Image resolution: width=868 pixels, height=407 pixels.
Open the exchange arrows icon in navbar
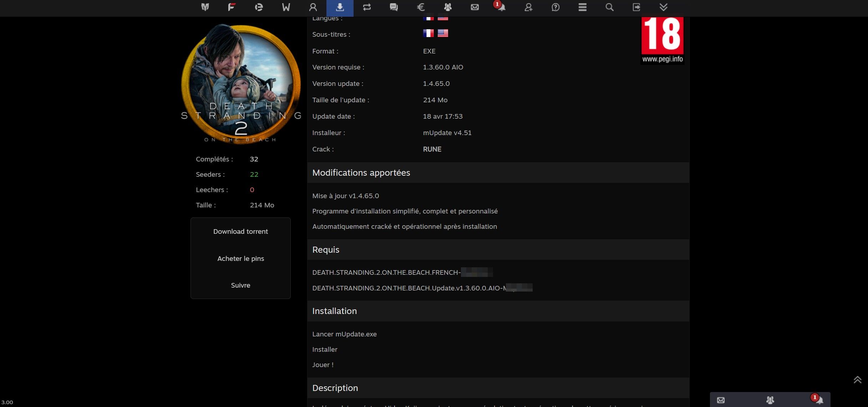click(367, 7)
